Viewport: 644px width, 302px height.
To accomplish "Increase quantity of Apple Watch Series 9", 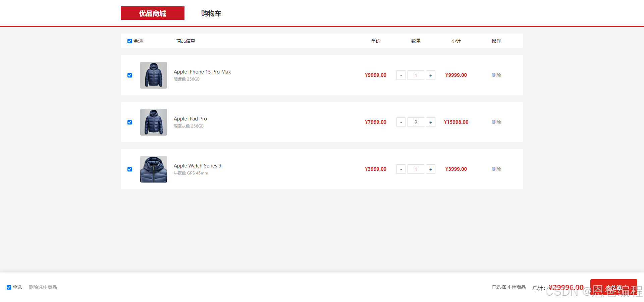I will [x=431, y=169].
